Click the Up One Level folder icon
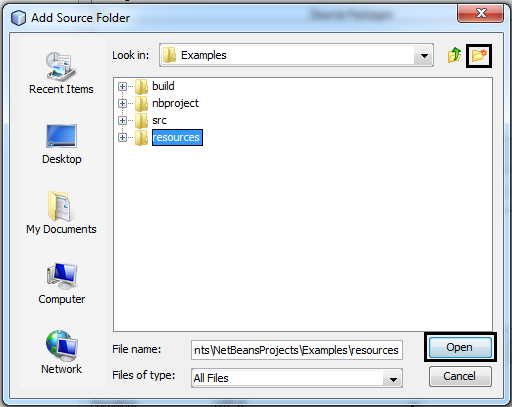Viewport: 512px width, 407px height. 454,55
